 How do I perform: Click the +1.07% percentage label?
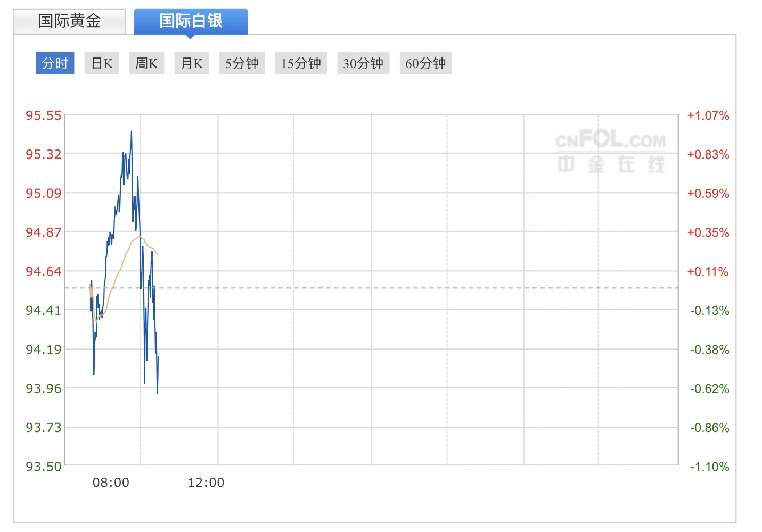point(708,115)
